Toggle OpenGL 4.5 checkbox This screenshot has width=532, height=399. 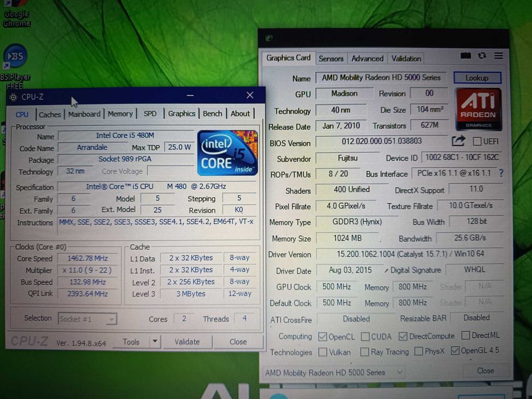pos(455,351)
